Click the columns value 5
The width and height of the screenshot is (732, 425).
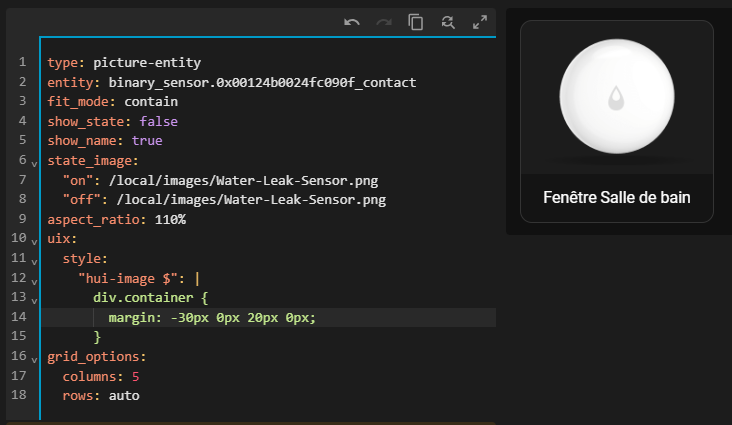tap(135, 376)
